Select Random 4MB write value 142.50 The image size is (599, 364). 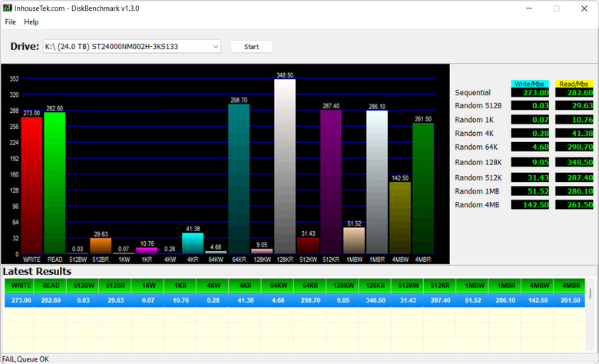530,205
